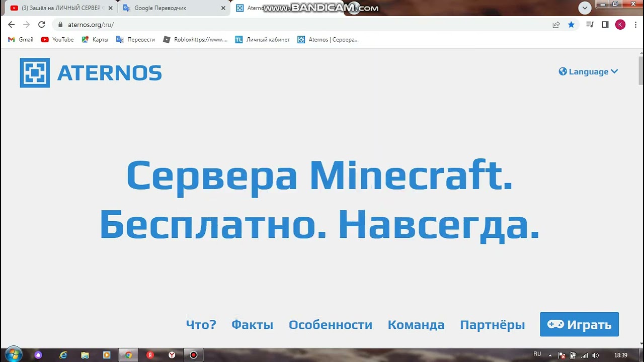This screenshot has height=362, width=644.
Task: Open the red Yandex taskbar icon
Action: pos(150,355)
